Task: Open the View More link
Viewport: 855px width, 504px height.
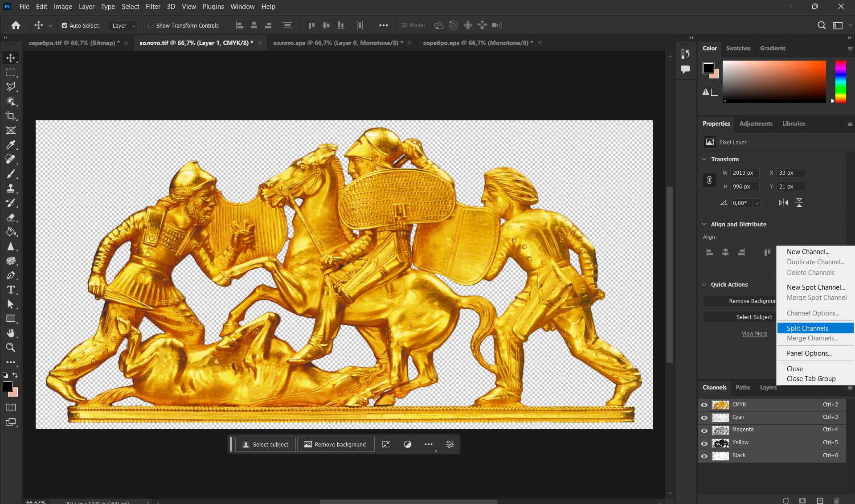Action: tap(754, 334)
